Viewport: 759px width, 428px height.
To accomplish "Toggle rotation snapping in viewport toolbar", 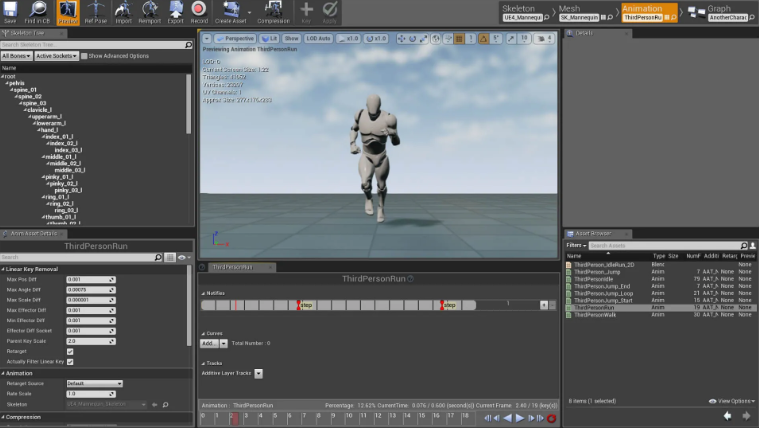I will point(483,38).
